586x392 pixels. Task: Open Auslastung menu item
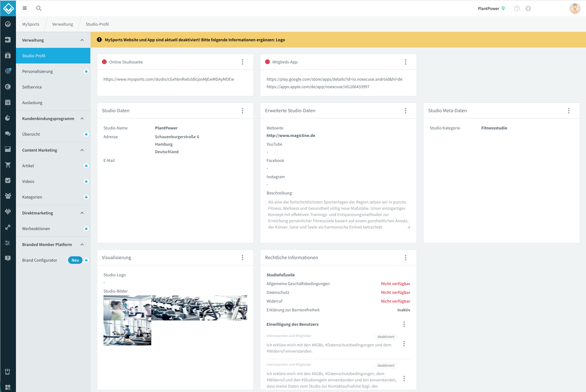pos(53,103)
